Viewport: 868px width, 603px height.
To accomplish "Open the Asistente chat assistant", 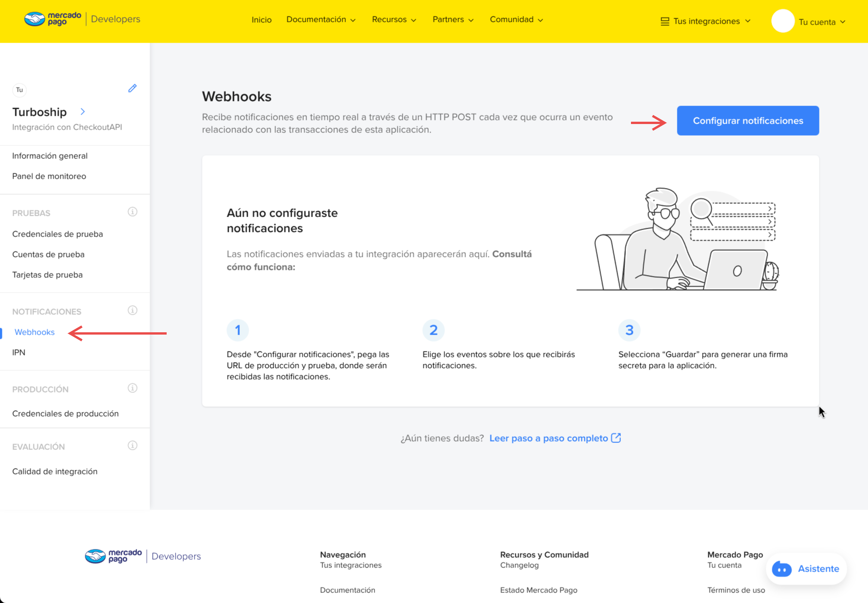I will tap(806, 568).
